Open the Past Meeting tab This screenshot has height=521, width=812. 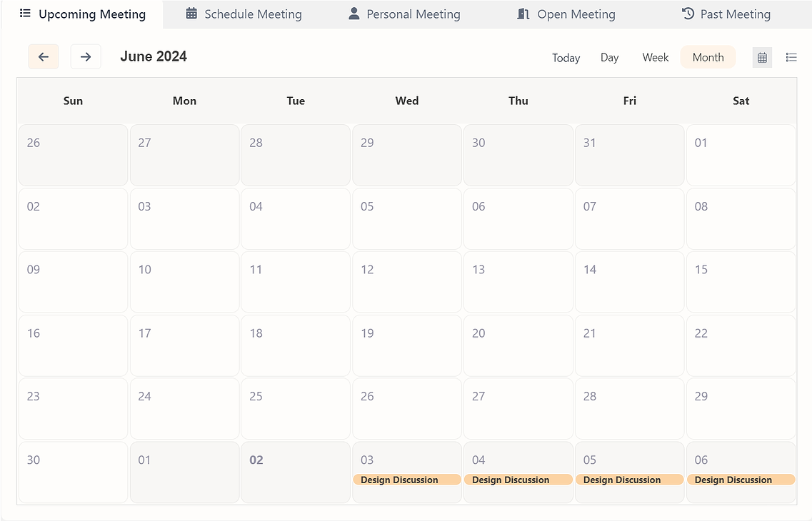click(726, 14)
